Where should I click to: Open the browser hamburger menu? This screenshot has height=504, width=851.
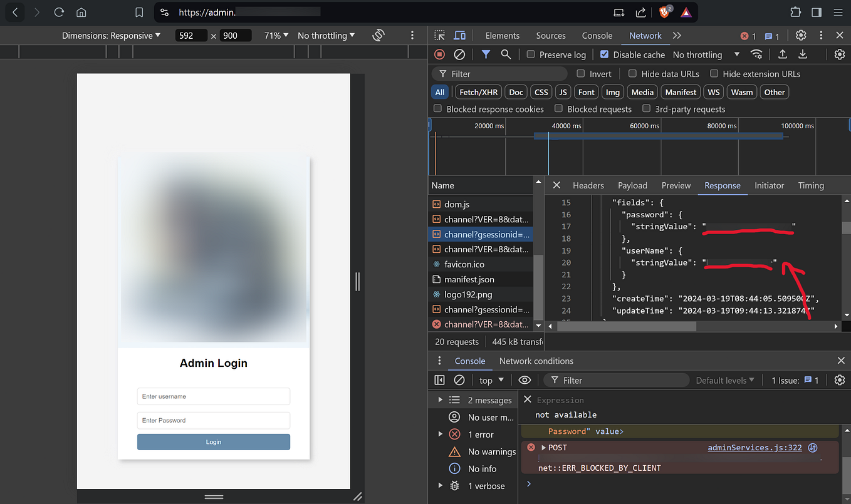coord(838,12)
